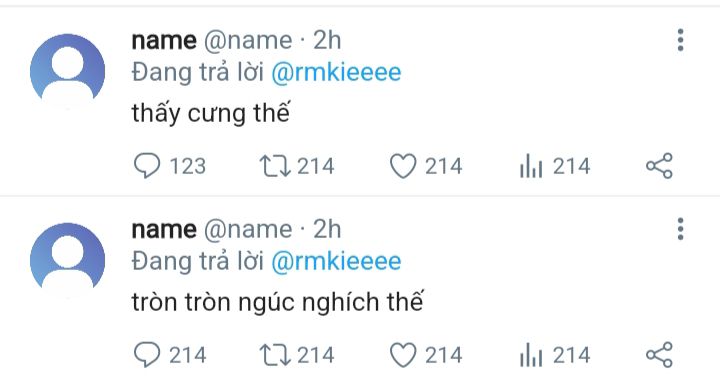This screenshot has height=380, width=720.
Task: Share the "tròn tròn ngúc nghích thế" tweet
Action: (659, 355)
